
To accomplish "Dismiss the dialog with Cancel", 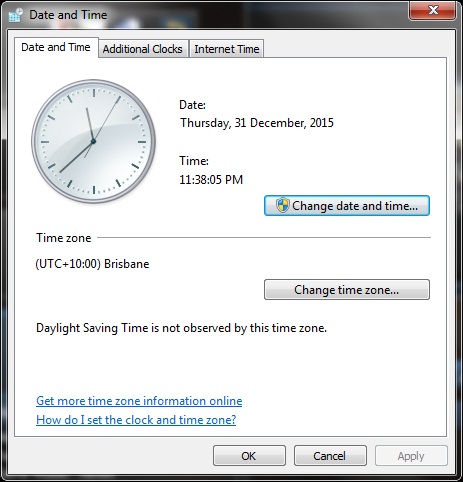I will click(330, 456).
